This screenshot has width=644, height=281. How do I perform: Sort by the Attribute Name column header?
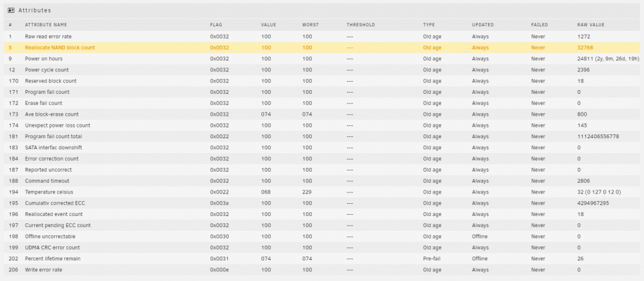[x=46, y=25]
